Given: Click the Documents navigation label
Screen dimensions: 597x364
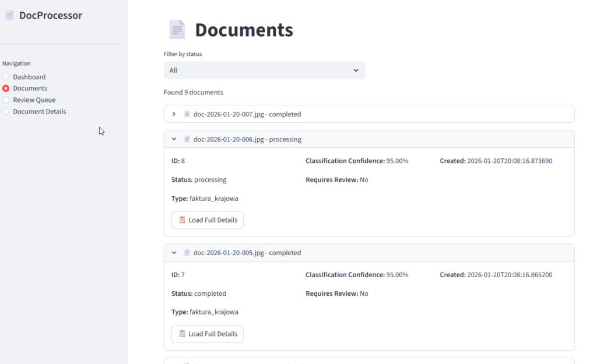Looking at the screenshot, I should point(30,89).
